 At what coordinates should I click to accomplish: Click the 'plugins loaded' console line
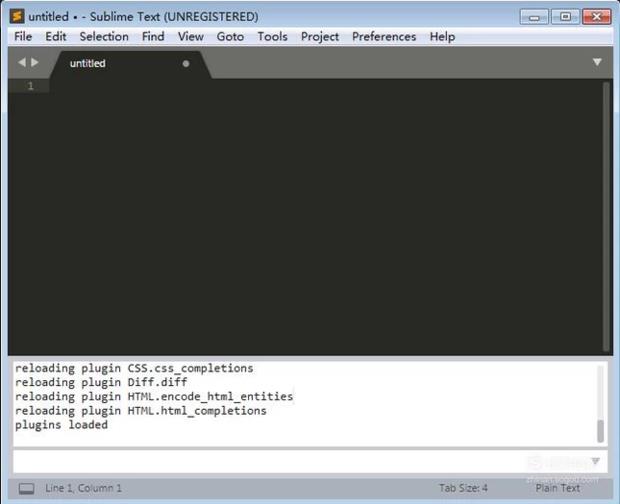(61, 425)
